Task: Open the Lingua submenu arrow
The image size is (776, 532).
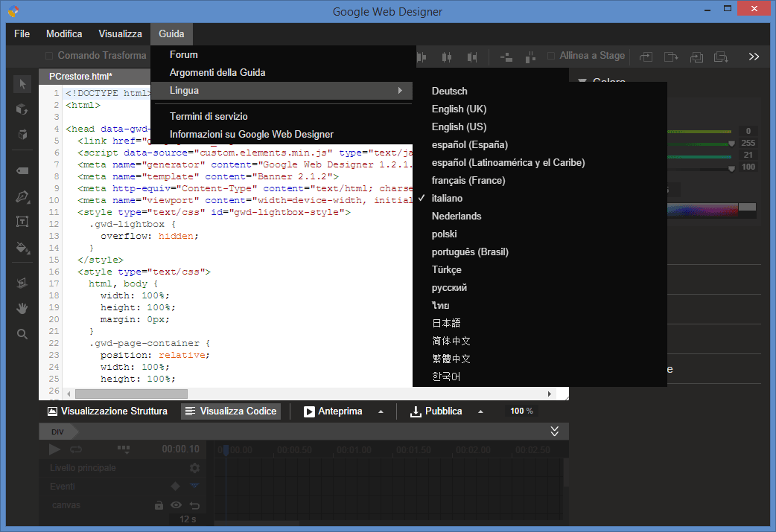Action: tap(400, 91)
